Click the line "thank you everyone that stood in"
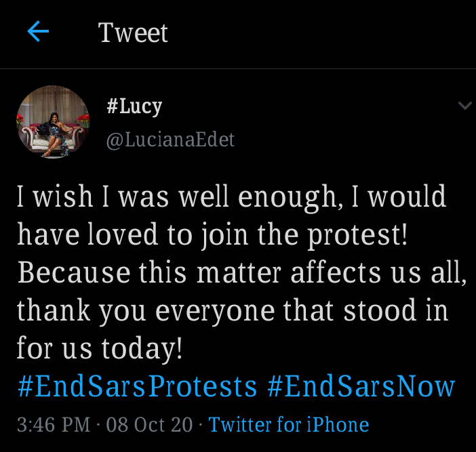The height and width of the screenshot is (452, 476). [233, 310]
